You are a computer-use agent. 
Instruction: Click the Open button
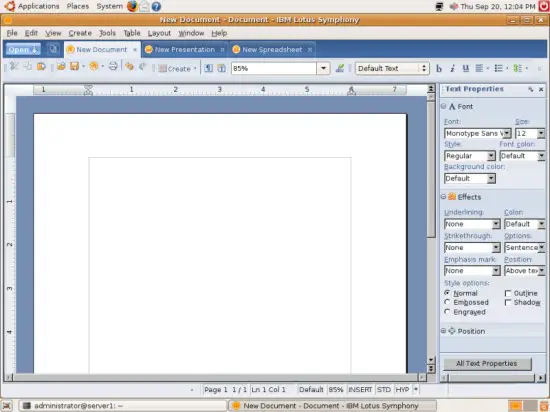click(x=23, y=50)
